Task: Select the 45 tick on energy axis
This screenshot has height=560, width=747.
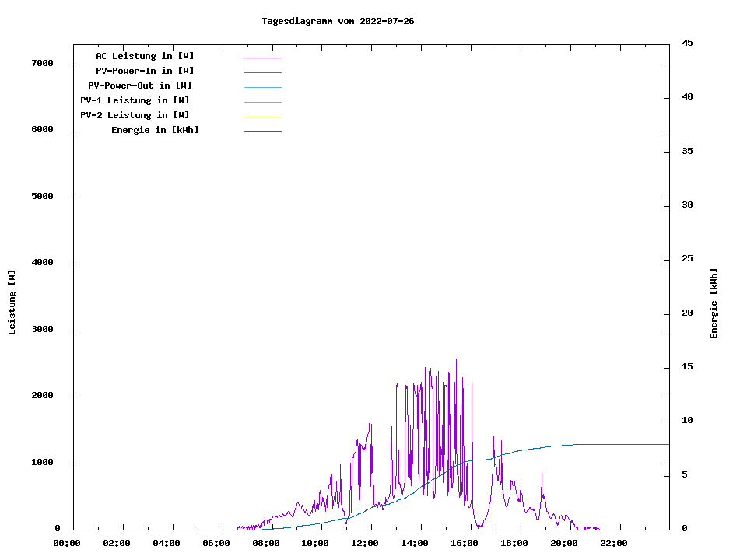Action: click(x=687, y=43)
